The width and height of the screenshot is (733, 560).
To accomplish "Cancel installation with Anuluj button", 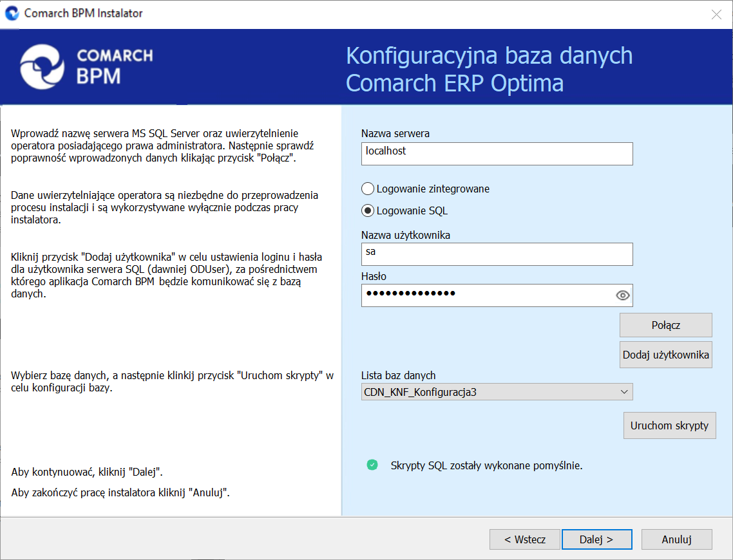I will point(676,539).
